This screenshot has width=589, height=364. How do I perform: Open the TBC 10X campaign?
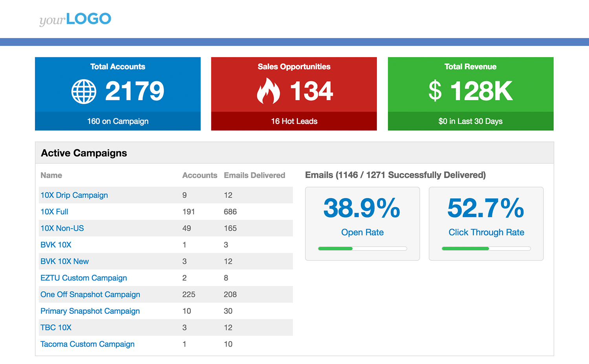click(x=56, y=328)
